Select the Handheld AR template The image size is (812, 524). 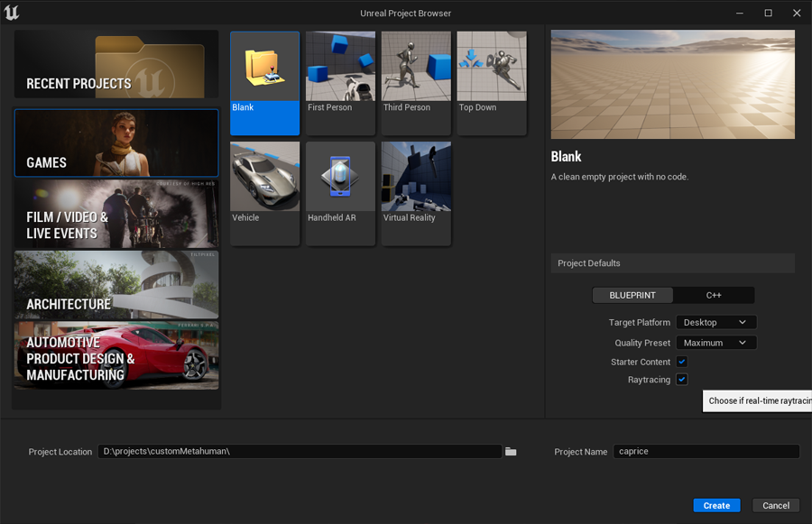coord(340,193)
